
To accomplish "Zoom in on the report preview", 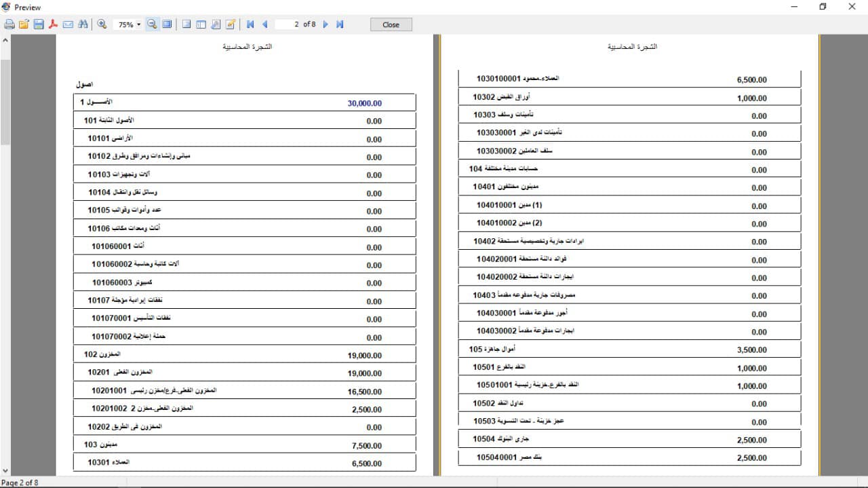I will 102,24.
